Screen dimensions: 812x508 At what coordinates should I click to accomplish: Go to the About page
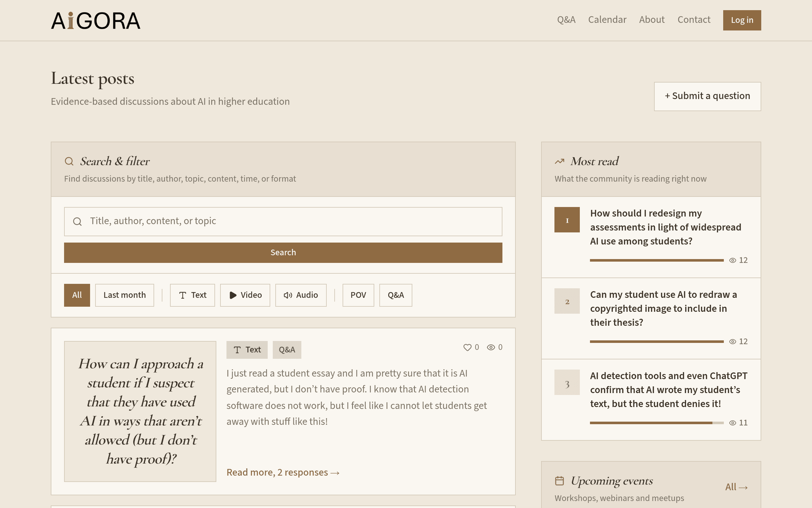pos(652,20)
